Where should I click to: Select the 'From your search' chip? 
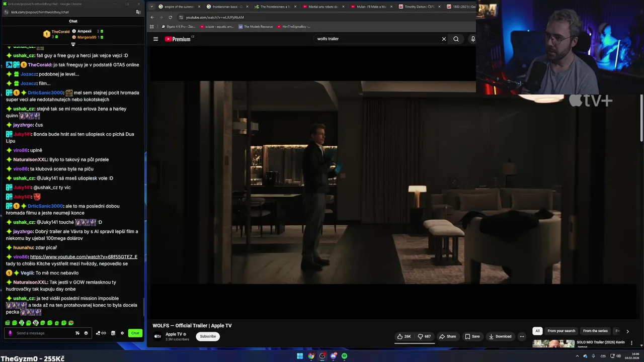pos(561,331)
